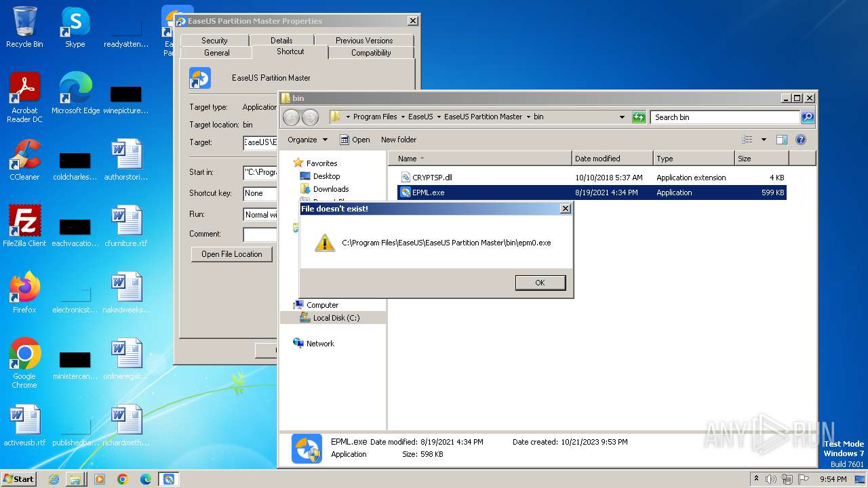Create a New folder
Screen dimensions: 868x488
pos(399,140)
